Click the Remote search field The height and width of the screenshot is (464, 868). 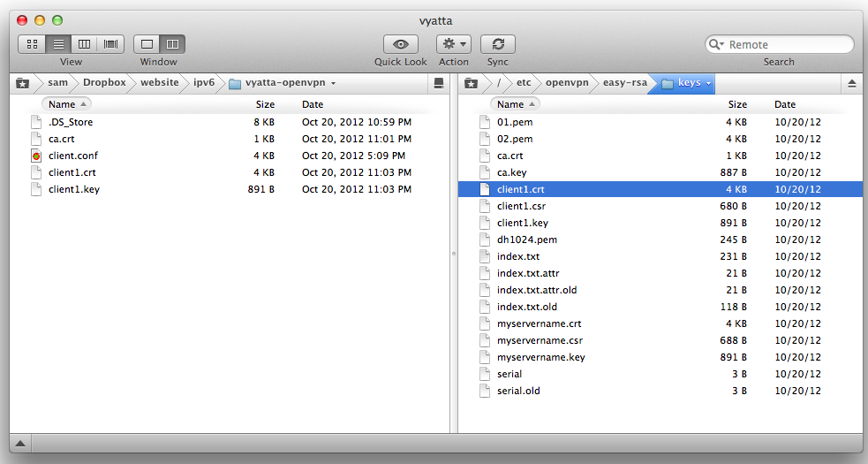[x=780, y=44]
